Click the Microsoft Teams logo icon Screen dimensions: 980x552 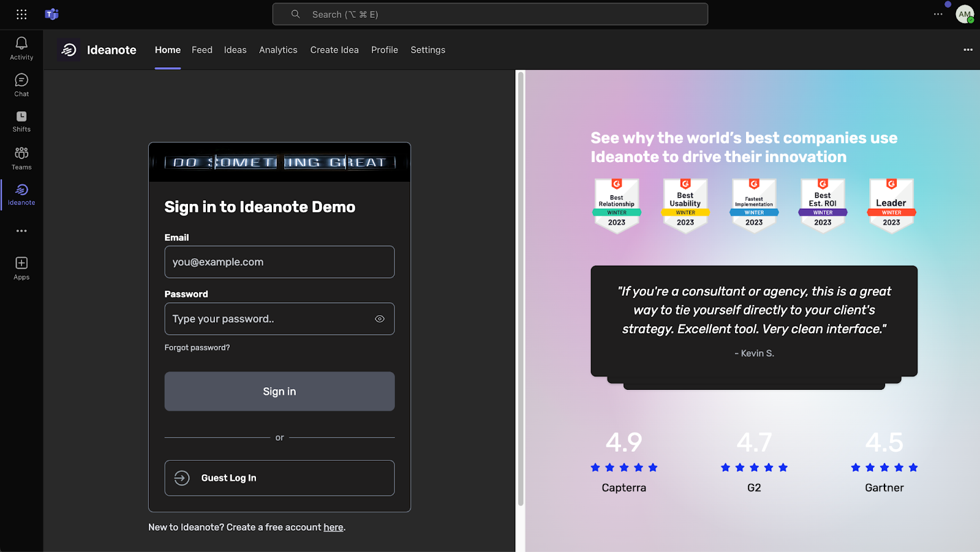coord(52,14)
